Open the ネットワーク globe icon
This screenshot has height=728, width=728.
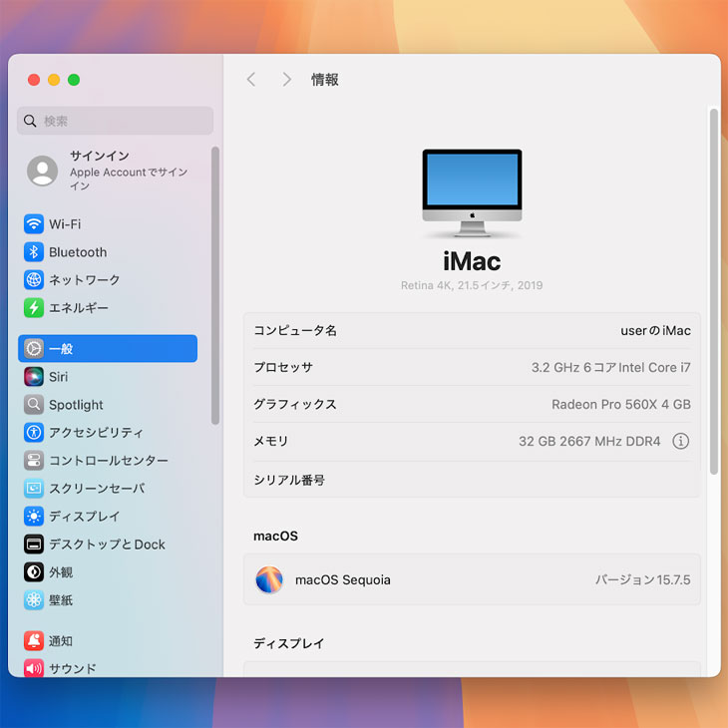point(34,280)
